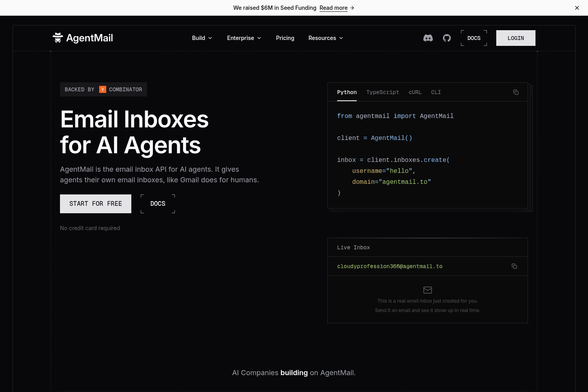This screenshot has height=392, width=588.
Task: Expand the Enterprise menu
Action: click(244, 38)
